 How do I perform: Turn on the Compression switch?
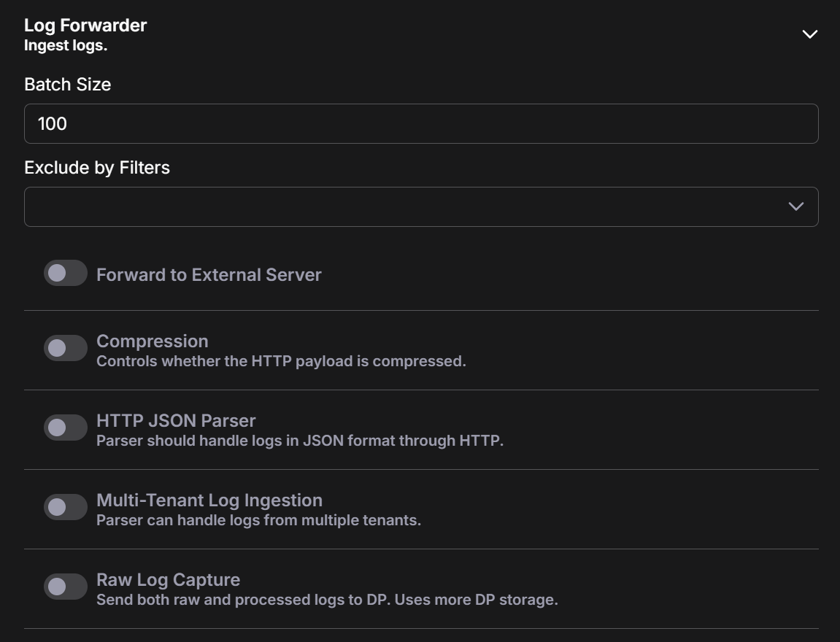click(x=66, y=349)
